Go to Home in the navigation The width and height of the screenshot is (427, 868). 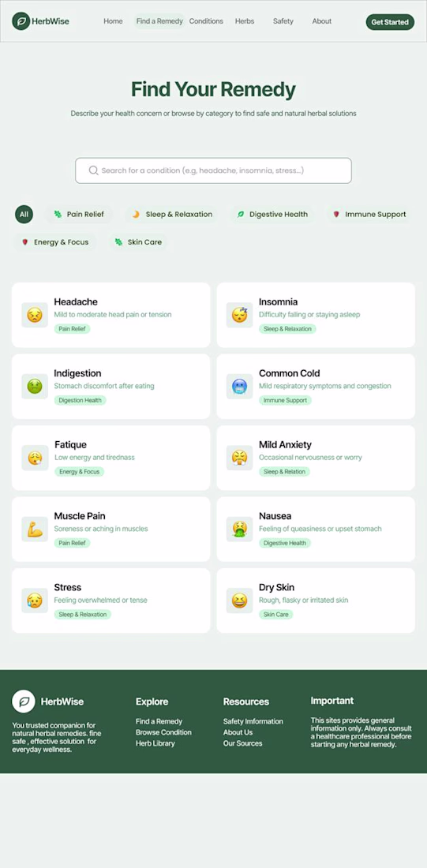click(113, 21)
